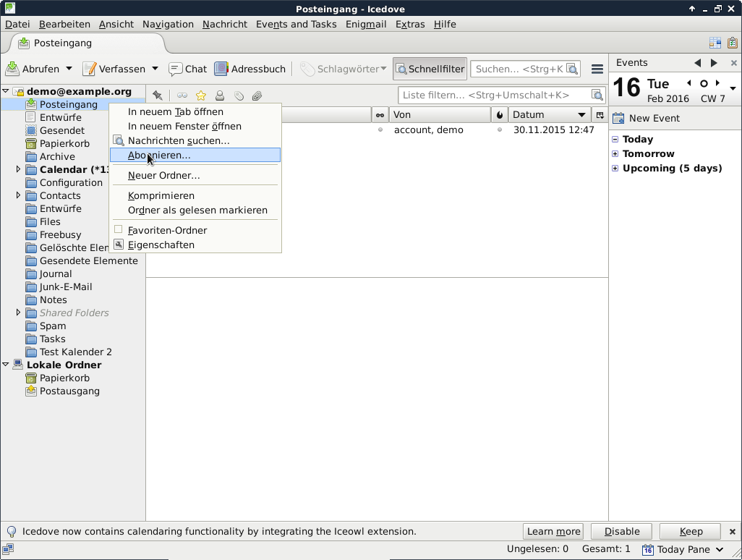Toggle tags filter icon in filter bar
742x560 pixels.
239,96
